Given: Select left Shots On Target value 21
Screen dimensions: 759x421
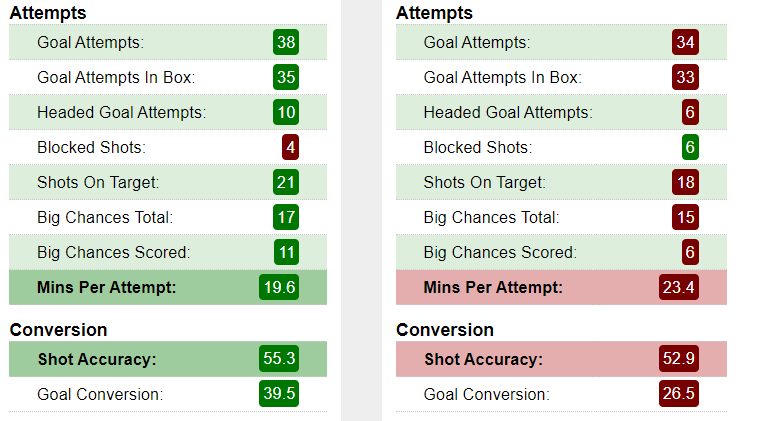Looking at the screenshot, I should click(286, 182).
